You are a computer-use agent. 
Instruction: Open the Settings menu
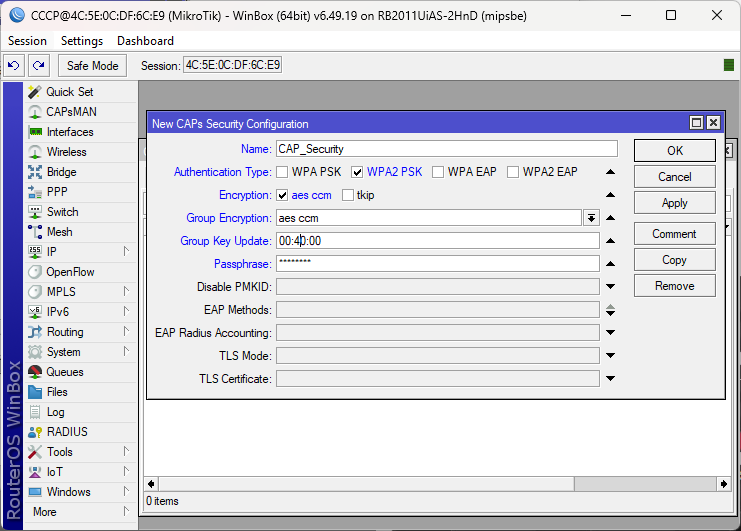[82, 41]
